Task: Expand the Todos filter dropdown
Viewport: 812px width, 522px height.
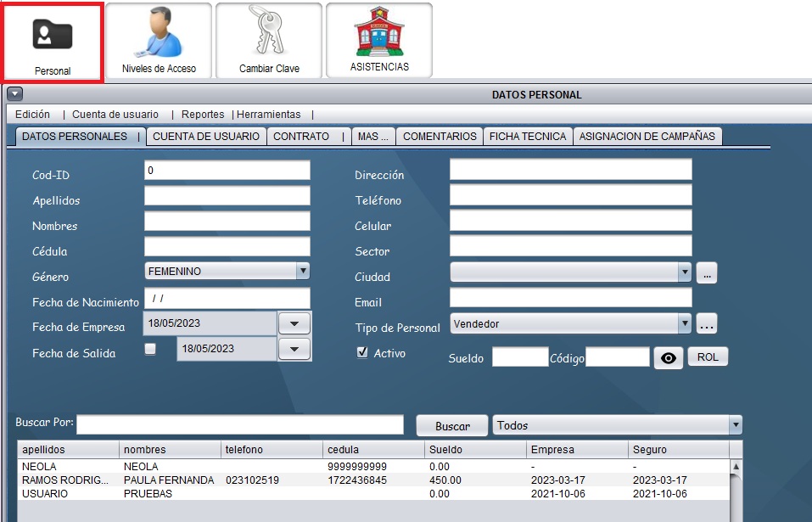Action: 735,425
